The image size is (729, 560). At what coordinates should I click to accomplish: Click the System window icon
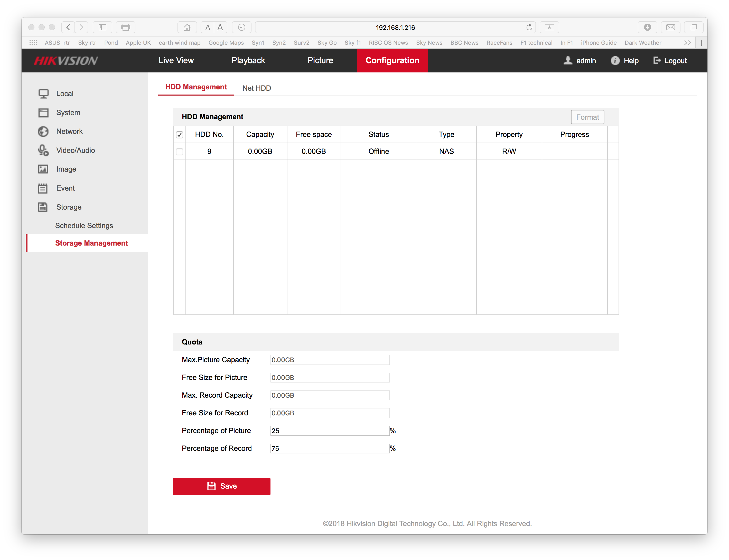coord(43,113)
